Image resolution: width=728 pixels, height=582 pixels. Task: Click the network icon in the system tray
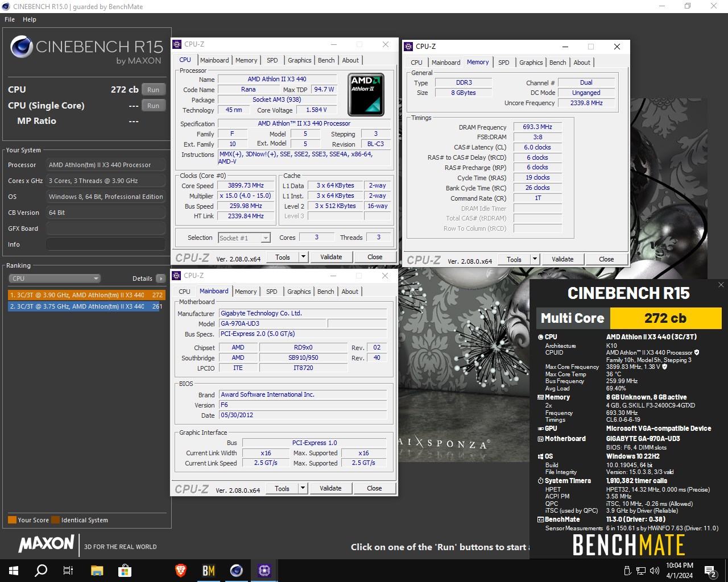click(641, 571)
